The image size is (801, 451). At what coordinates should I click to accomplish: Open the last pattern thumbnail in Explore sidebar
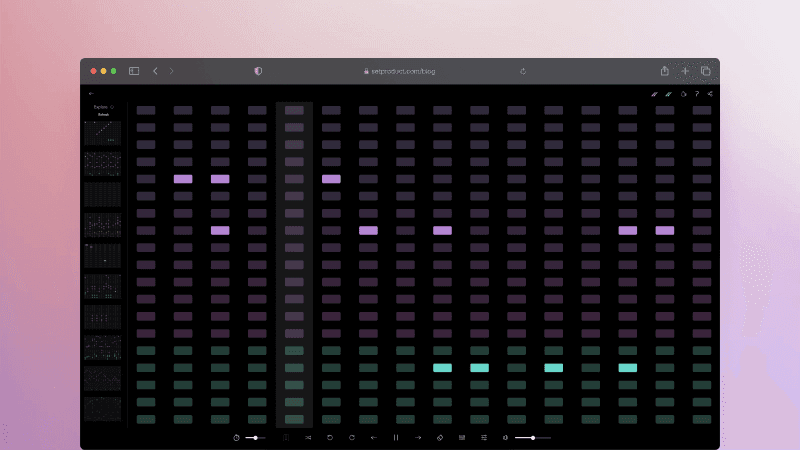point(103,409)
